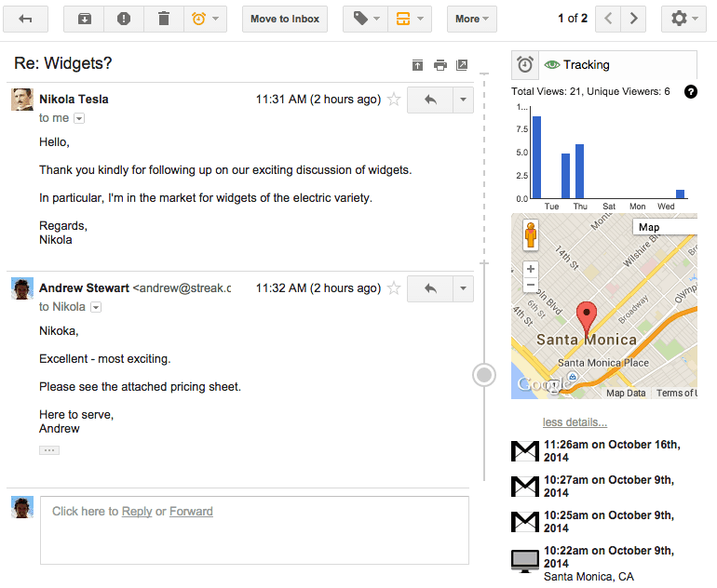This screenshot has width=717, height=588.
Task: Star Andrew Stewart's message
Action: point(394,288)
